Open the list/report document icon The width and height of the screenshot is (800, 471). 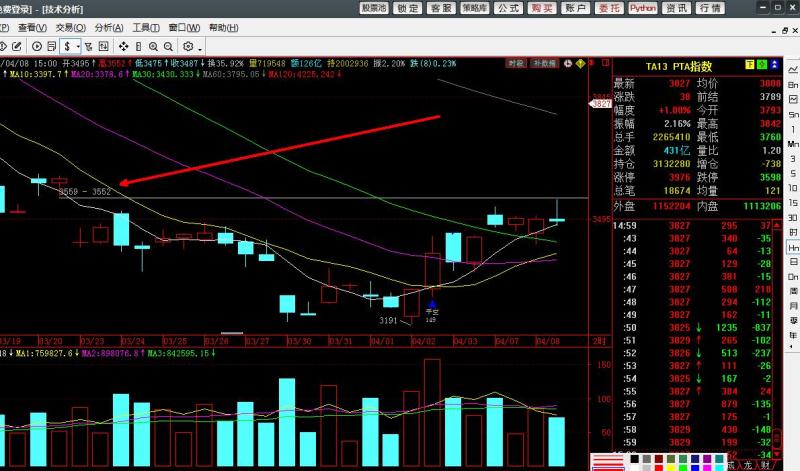point(52,46)
